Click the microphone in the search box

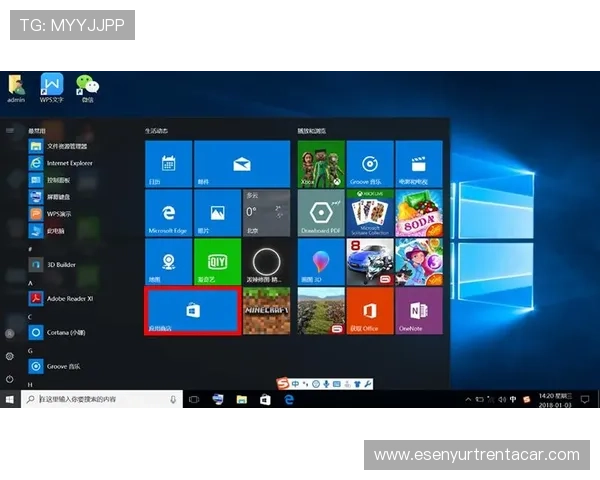(x=173, y=399)
